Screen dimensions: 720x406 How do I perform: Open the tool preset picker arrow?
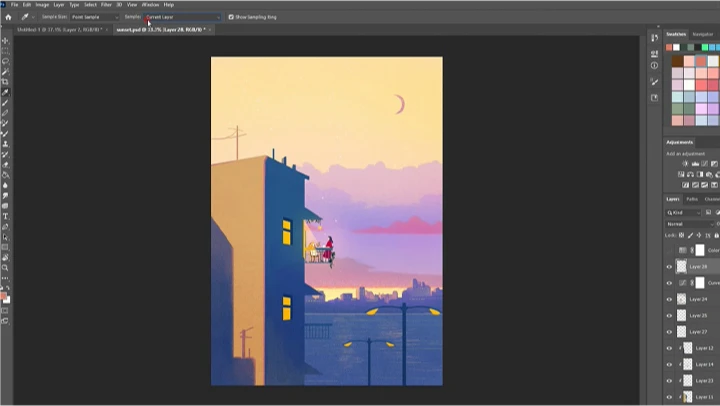[x=33, y=17]
